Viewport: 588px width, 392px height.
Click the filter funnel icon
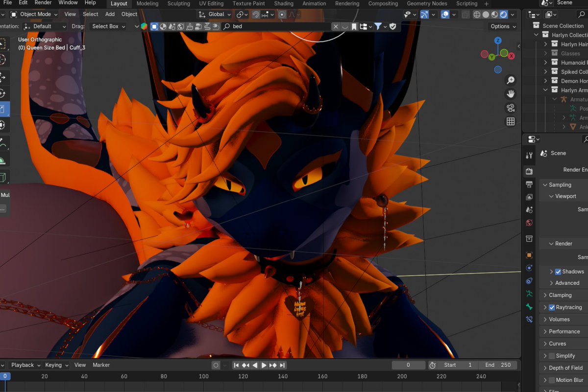pyautogui.click(x=378, y=26)
